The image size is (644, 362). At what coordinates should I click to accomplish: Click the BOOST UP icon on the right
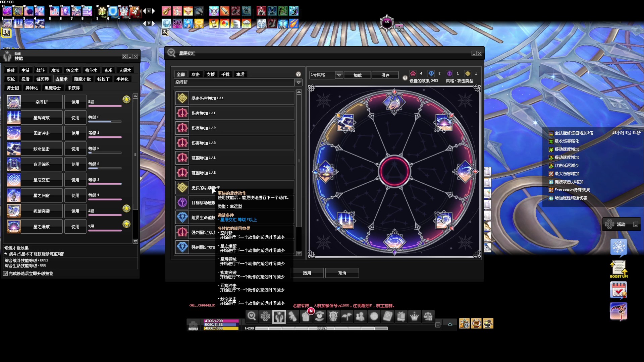619,269
